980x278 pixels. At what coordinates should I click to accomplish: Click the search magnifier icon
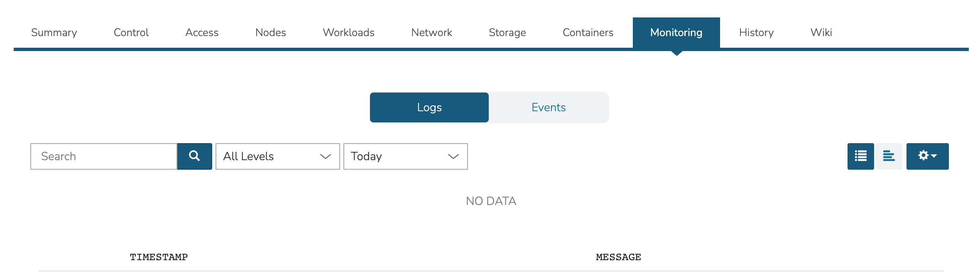pyautogui.click(x=194, y=156)
